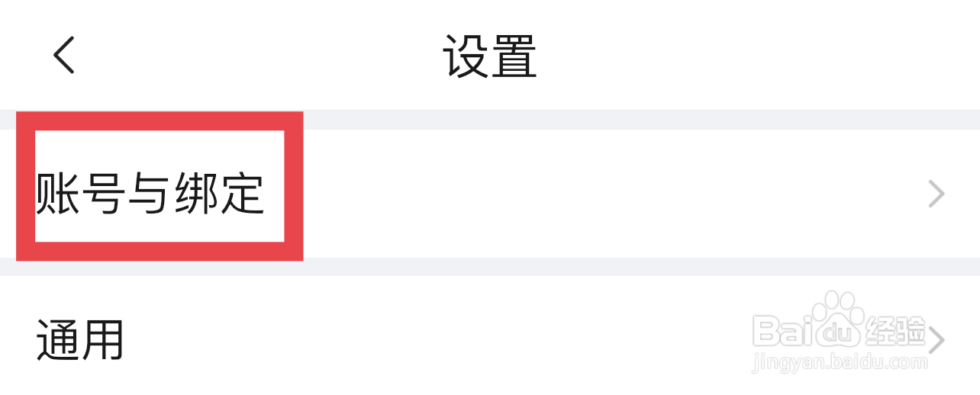
Task: Click gray divider between 账号与绑定 and 通用
Action: tap(611, 267)
